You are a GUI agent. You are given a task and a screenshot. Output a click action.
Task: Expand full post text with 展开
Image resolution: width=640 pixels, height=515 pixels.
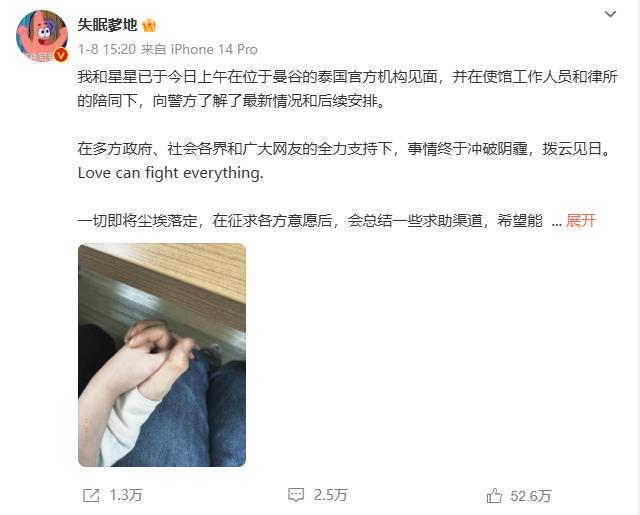[x=581, y=221]
